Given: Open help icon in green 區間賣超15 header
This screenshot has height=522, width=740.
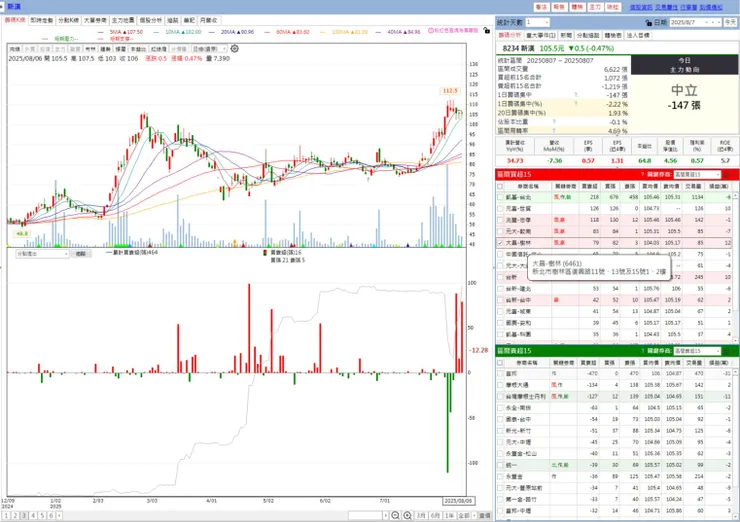Looking at the screenshot, I should click(x=642, y=351).
